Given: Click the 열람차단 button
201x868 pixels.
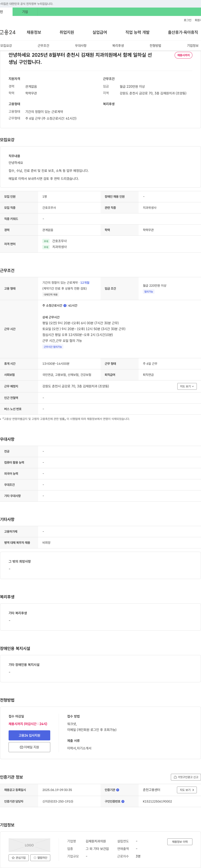Looking at the screenshot, I should (40, 858).
